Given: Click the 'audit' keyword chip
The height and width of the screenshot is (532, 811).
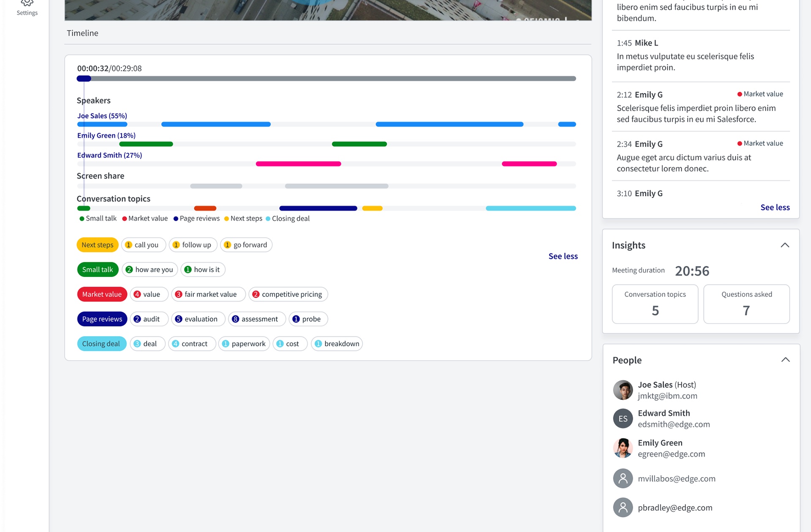Looking at the screenshot, I should click(x=149, y=319).
